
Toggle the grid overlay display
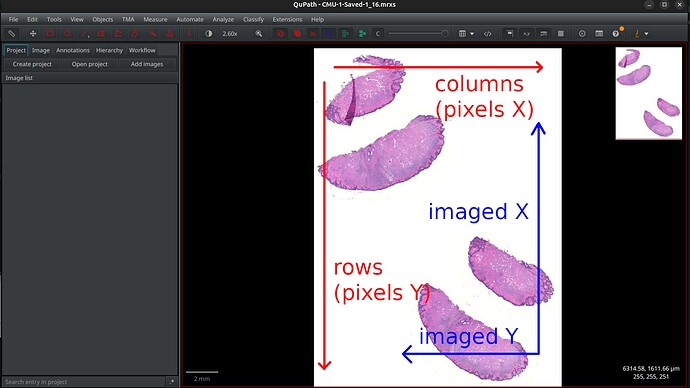[561, 33]
